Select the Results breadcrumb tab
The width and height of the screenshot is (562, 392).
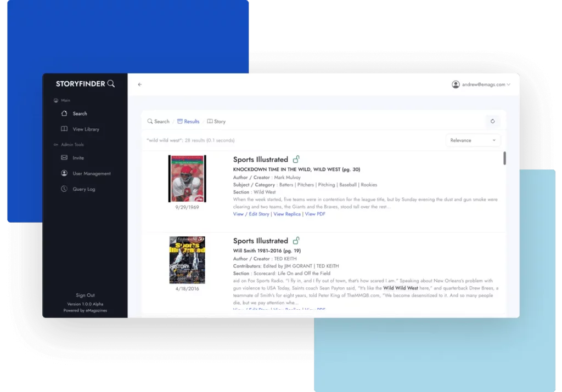188,121
